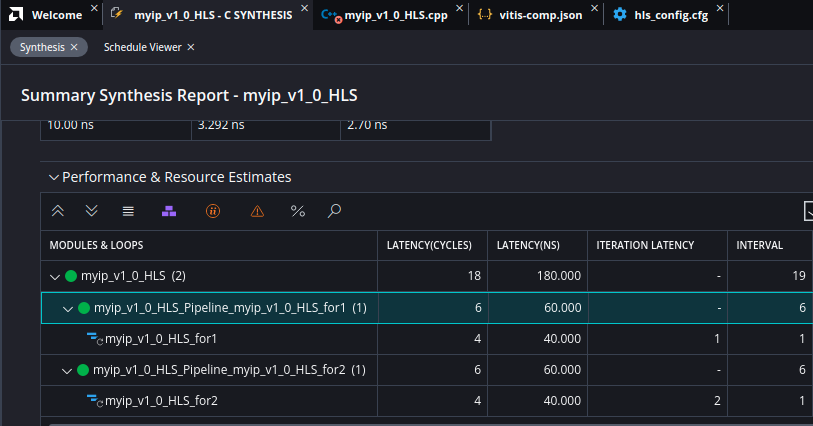Collapse the myip_v1_0_HLS top module row
Screen dimensions: 813x426
click(x=55, y=276)
